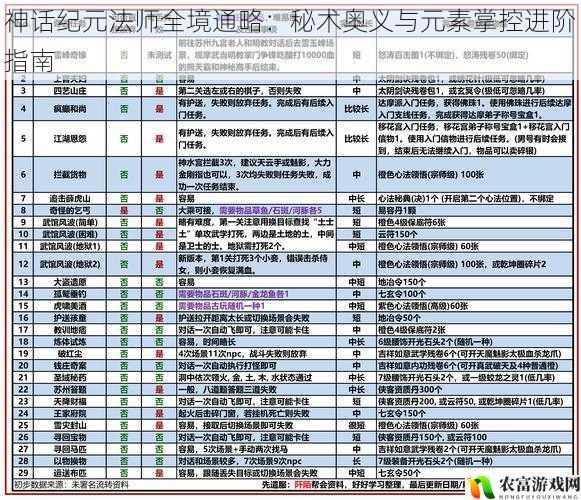Click the 破红尘 task name
This screenshot has height=500, width=581.
(70, 354)
